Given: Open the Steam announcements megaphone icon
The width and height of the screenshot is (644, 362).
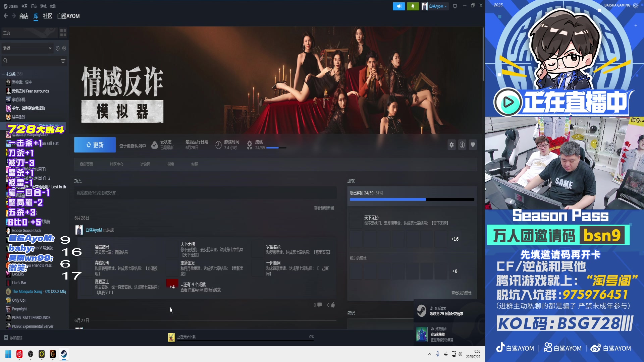Looking at the screenshot, I should tap(399, 6).
